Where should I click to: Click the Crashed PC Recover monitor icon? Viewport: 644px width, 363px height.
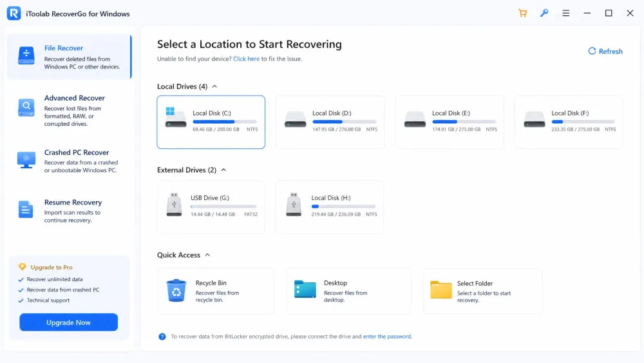pyautogui.click(x=26, y=160)
